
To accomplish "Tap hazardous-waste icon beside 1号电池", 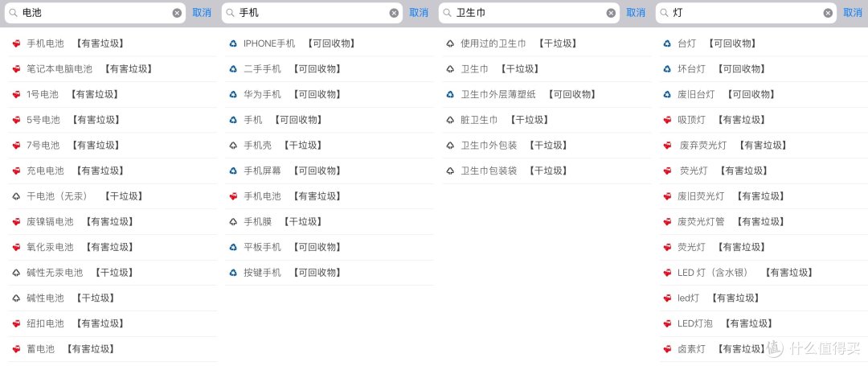I will 16,95.
